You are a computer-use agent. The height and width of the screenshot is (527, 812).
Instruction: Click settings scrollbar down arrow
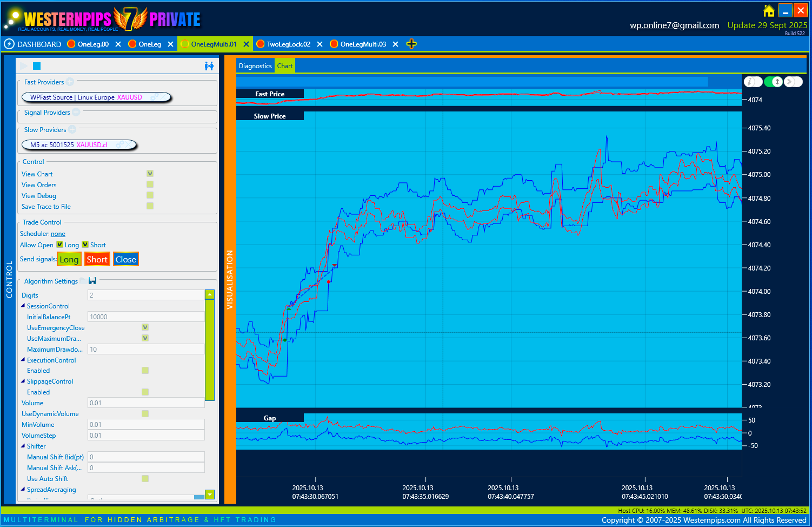point(210,494)
